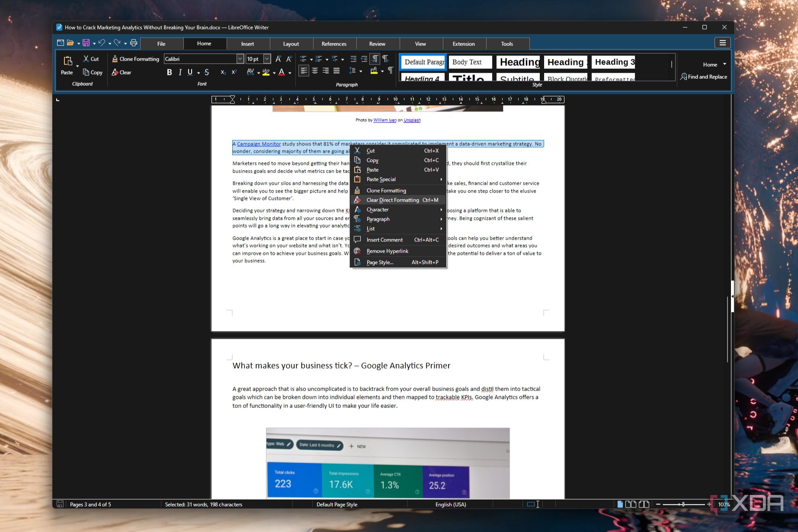Apply Superscript formatting
The width and height of the screenshot is (798, 532).
234,72
